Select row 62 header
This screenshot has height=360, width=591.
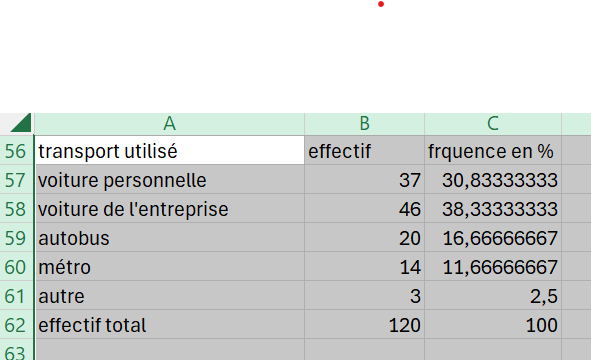click(16, 325)
